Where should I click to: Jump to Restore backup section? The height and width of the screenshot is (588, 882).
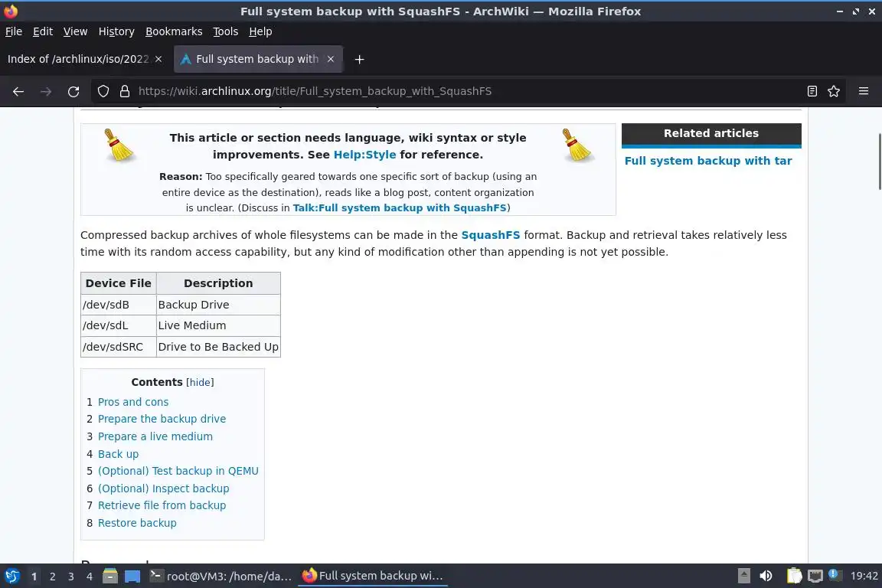coord(137,523)
